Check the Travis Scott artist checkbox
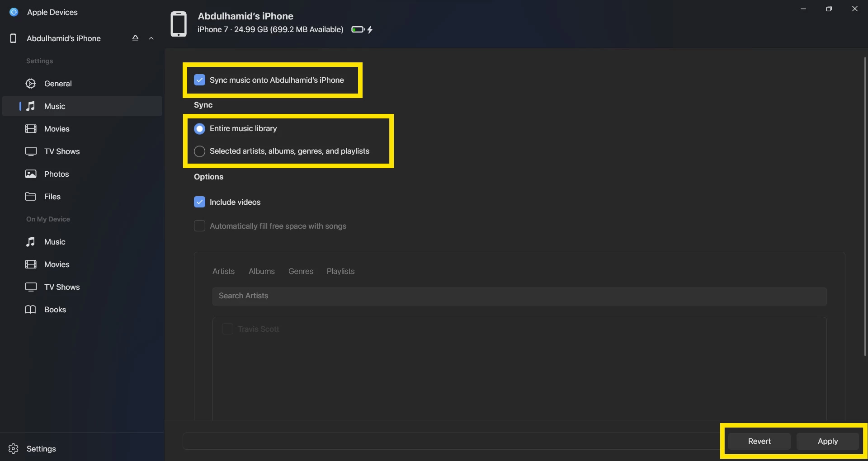The image size is (868, 461). pyautogui.click(x=227, y=329)
